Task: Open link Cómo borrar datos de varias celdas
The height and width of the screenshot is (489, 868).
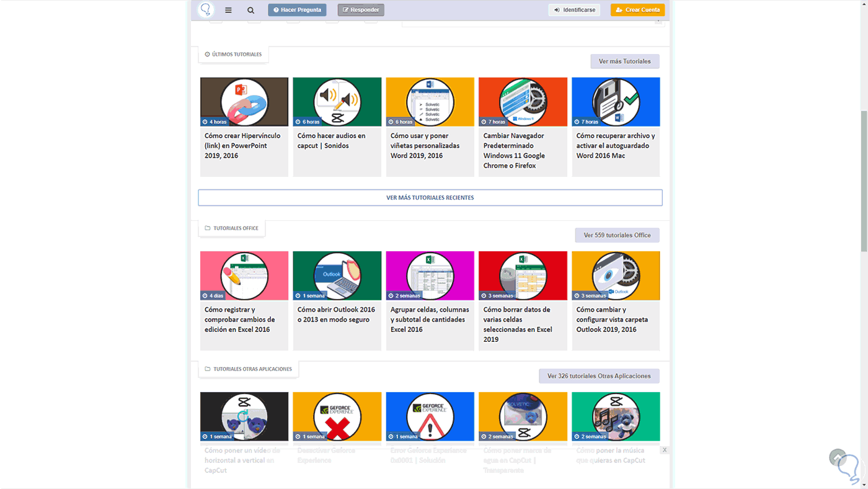Action: tap(518, 325)
